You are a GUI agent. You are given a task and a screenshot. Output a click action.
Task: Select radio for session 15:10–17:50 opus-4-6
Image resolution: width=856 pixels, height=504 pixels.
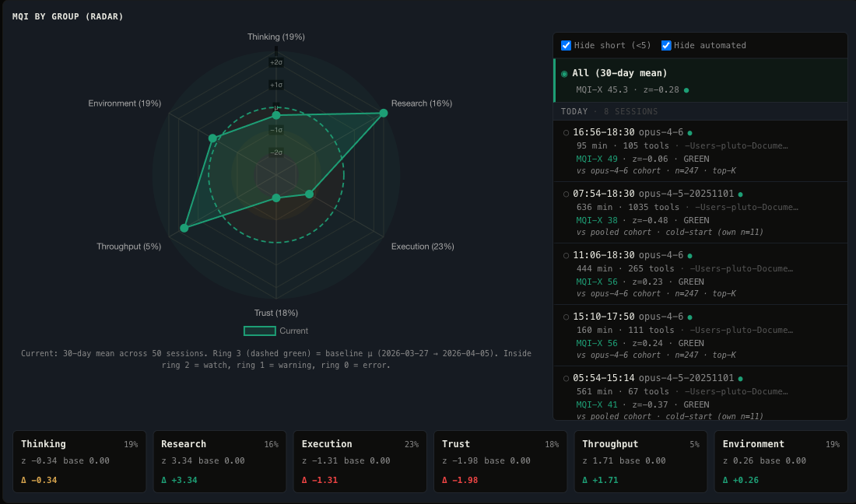tap(566, 317)
